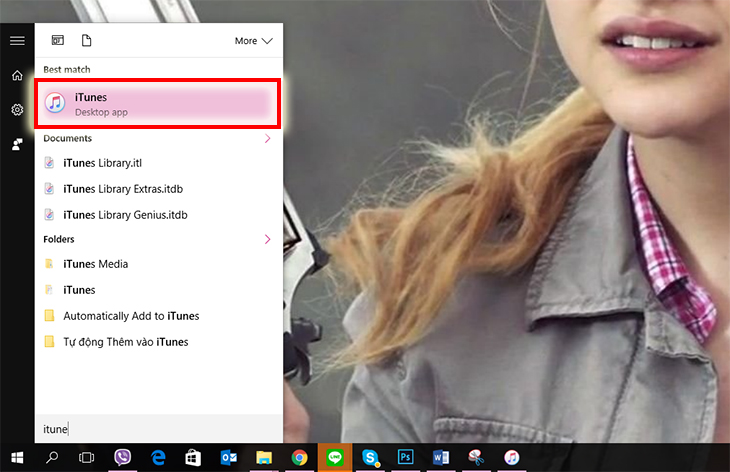Launch Google Chrome from the taskbar
Image resolution: width=730 pixels, height=472 pixels.
pos(299,458)
